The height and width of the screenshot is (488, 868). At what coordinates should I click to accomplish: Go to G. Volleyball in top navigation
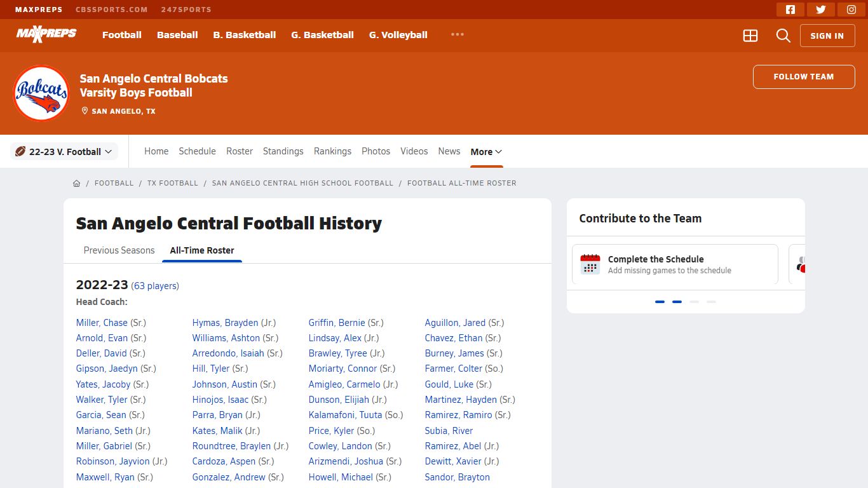(398, 35)
